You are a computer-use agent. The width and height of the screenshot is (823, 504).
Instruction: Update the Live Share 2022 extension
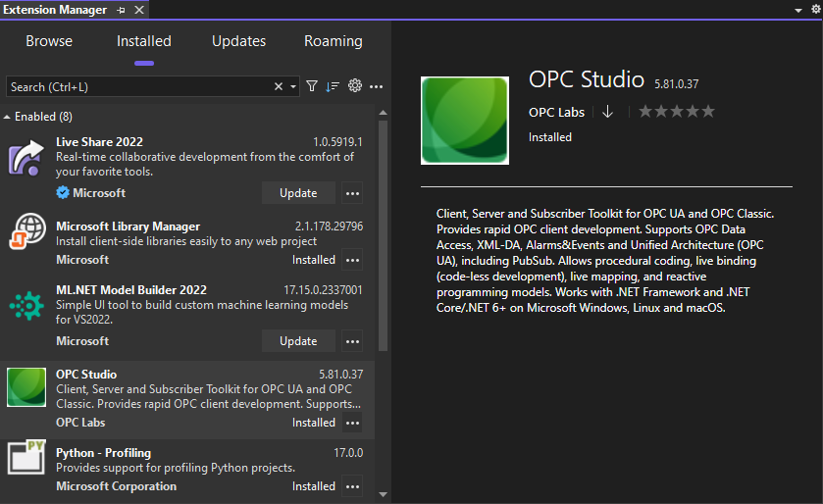coord(298,193)
